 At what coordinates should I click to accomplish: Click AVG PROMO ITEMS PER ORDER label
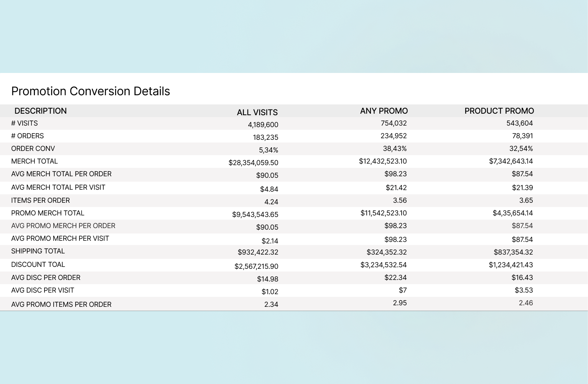pos(61,305)
